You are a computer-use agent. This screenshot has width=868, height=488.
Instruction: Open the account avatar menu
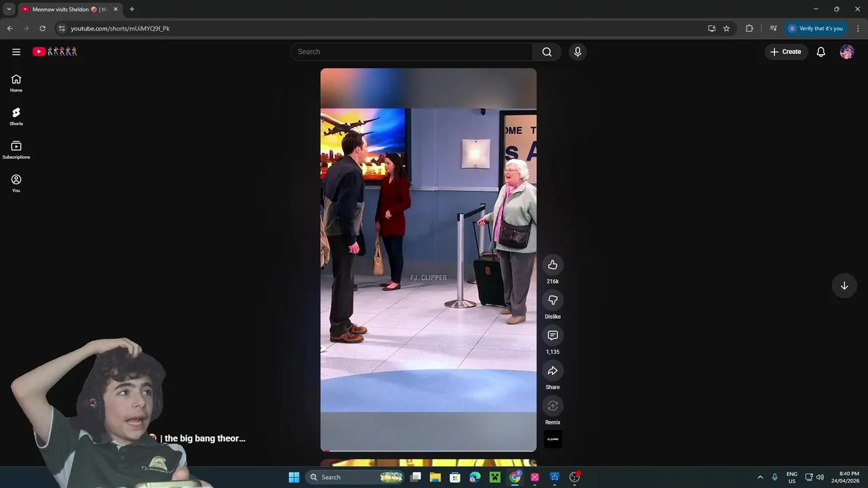847,52
